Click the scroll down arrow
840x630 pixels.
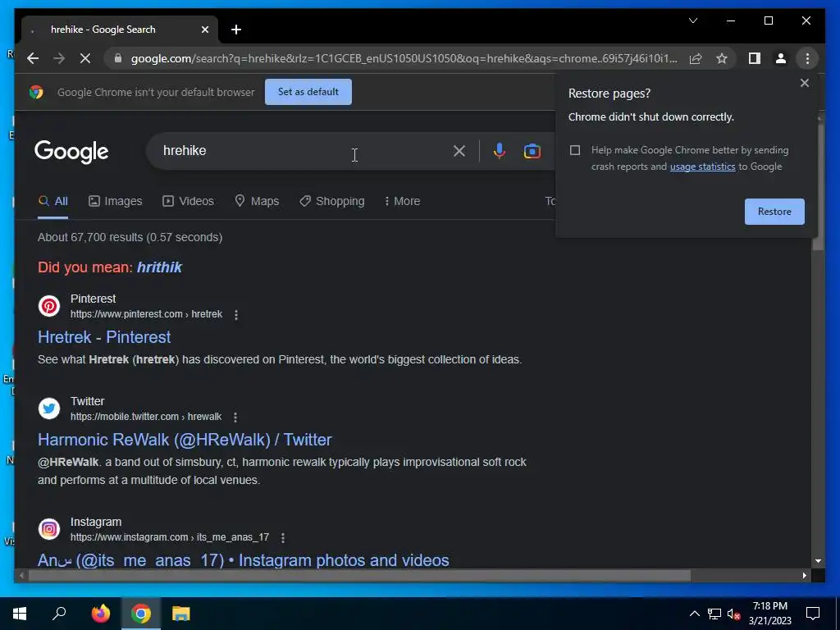point(818,561)
